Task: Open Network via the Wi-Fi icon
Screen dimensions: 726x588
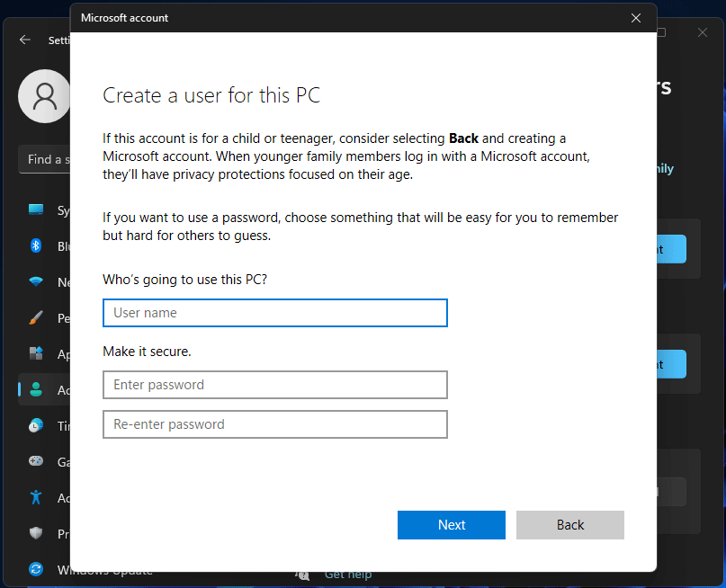Action: point(36,282)
